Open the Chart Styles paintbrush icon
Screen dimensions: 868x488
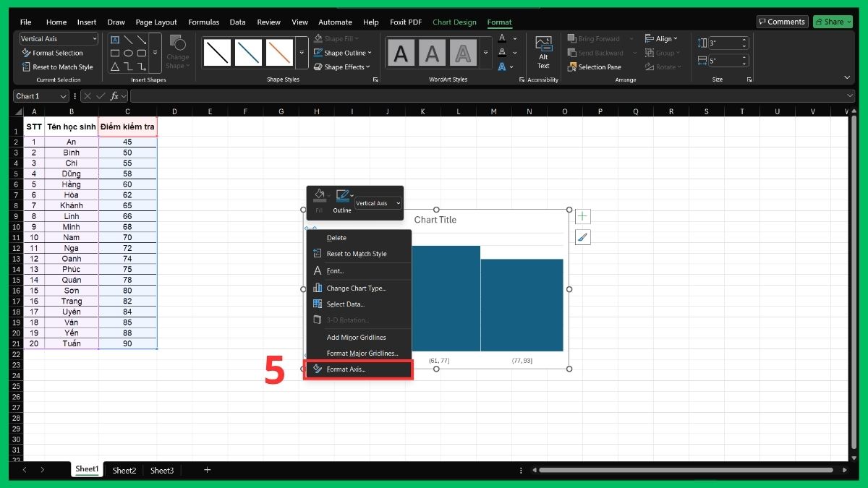pyautogui.click(x=583, y=236)
